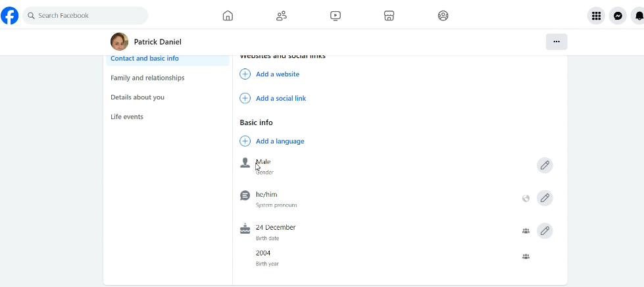Edit the Male gender entry

(545, 165)
